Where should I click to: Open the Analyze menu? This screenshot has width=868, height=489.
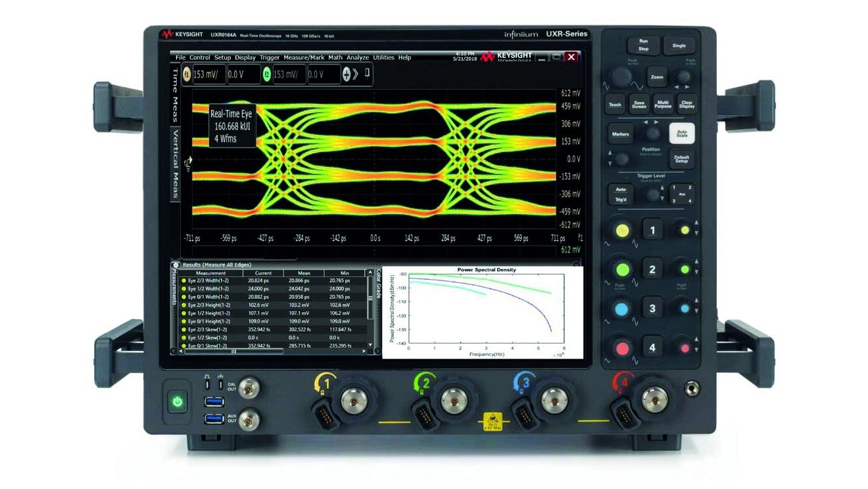[358, 57]
